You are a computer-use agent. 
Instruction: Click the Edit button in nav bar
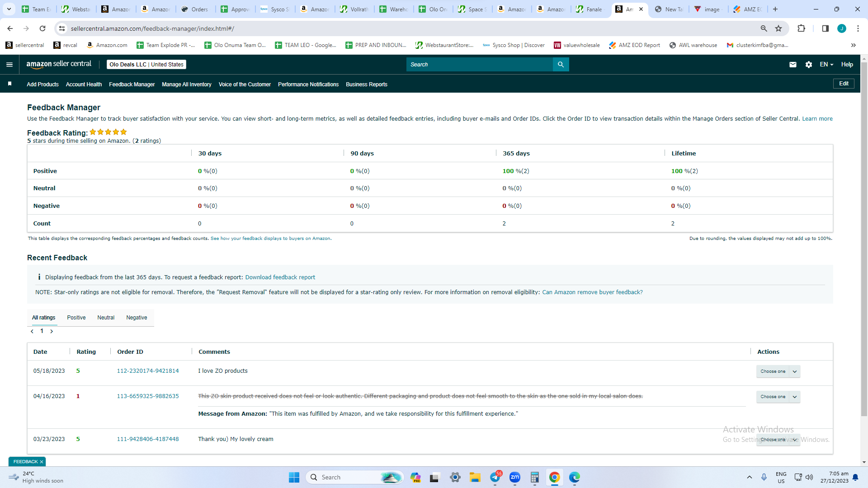tap(844, 84)
